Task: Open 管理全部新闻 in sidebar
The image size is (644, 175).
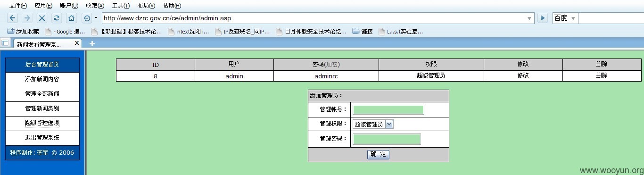Action: click(42, 94)
